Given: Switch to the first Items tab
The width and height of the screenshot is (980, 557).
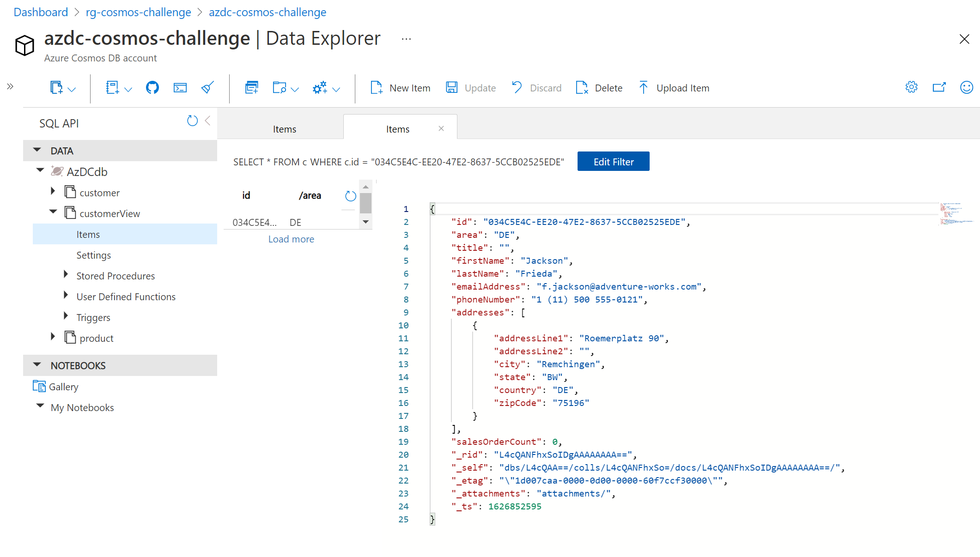Looking at the screenshot, I should (x=284, y=129).
